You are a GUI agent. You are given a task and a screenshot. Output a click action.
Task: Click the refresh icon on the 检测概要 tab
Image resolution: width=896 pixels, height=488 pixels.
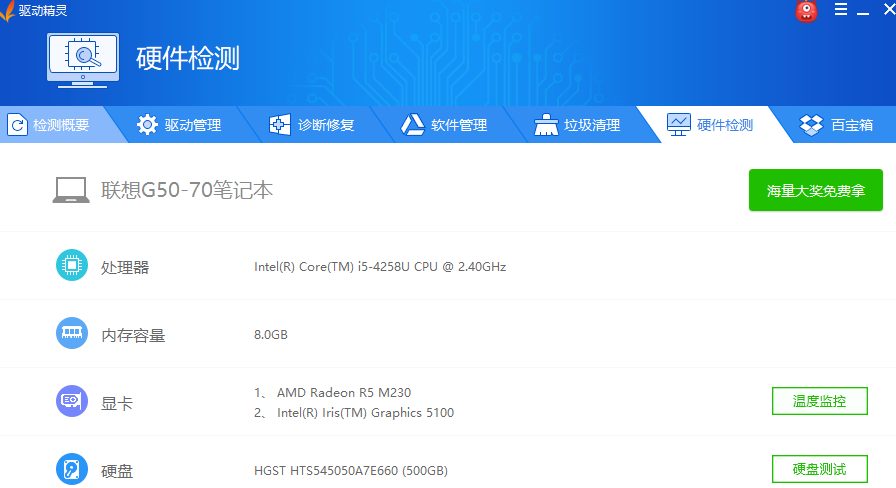click(x=18, y=125)
